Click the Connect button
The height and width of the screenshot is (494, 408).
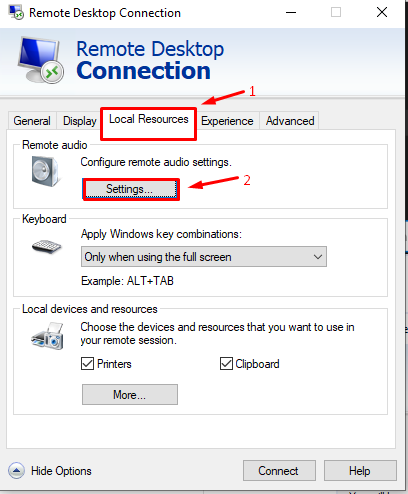pos(279,471)
